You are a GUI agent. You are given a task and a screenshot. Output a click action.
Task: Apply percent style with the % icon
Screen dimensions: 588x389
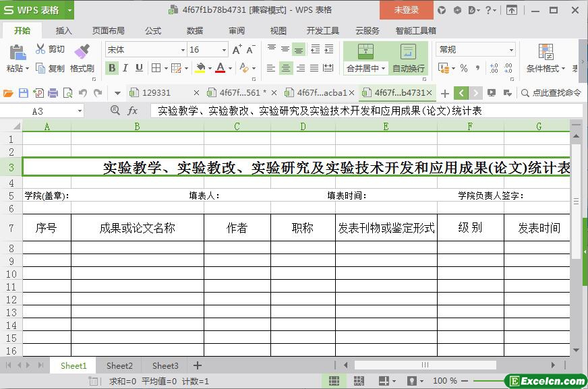[463, 68]
